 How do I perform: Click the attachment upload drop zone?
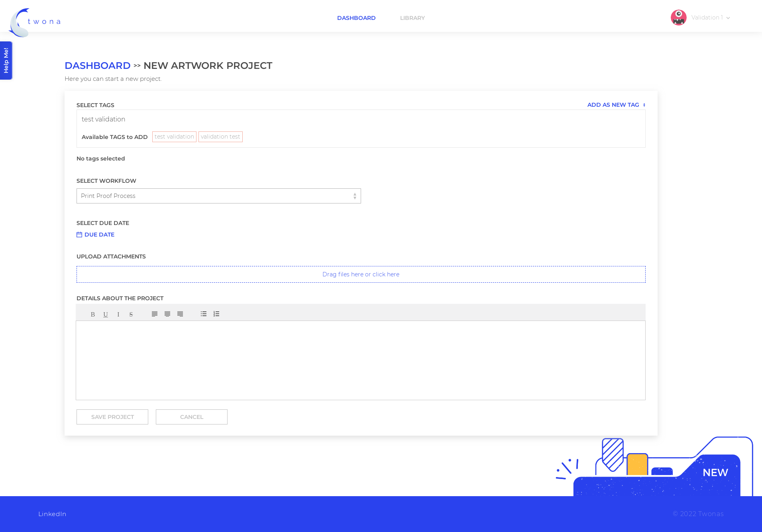coord(361,274)
